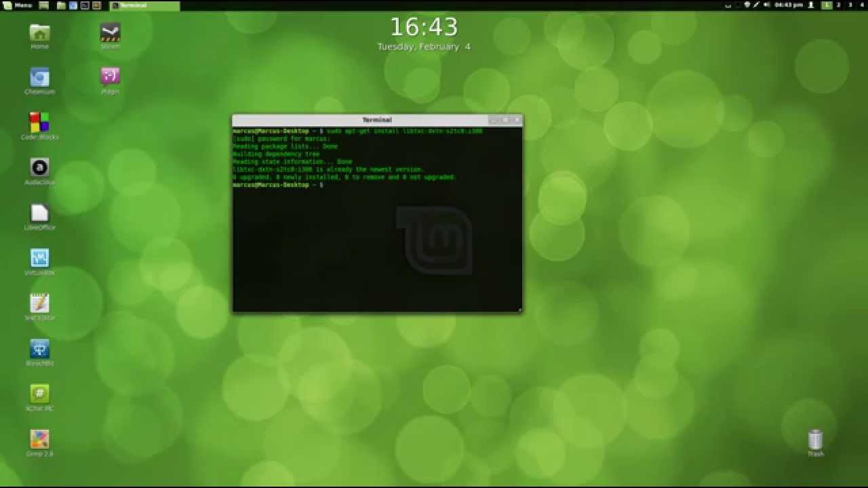Viewport: 868px width, 488px height.
Task: Launch the browser from the panel launcher
Action: coord(73,5)
